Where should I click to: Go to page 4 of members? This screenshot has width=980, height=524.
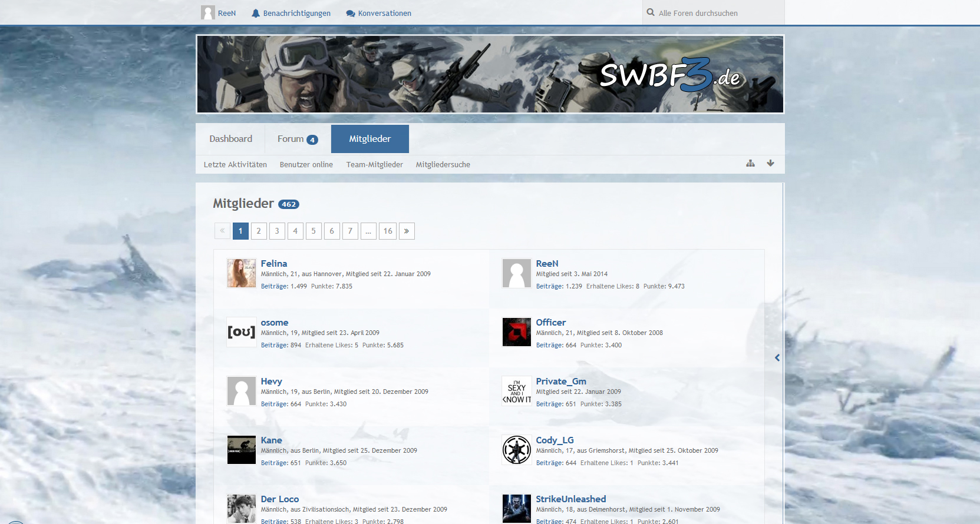click(295, 231)
